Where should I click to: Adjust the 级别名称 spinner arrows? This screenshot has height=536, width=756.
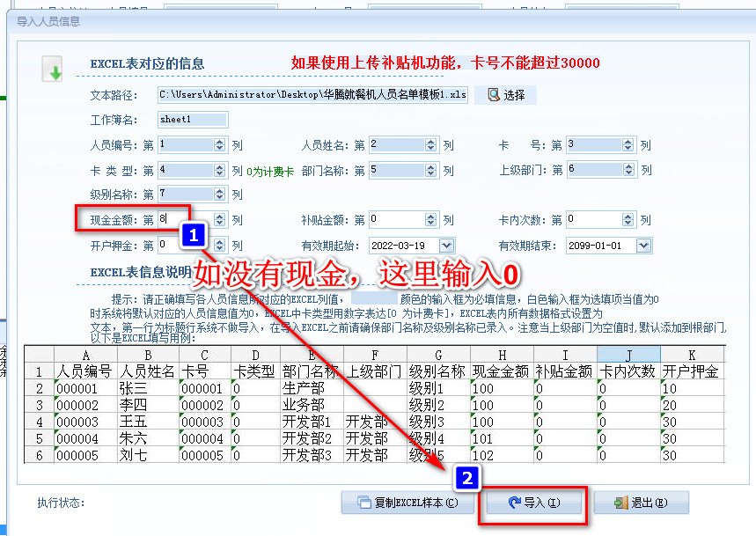[x=220, y=195]
